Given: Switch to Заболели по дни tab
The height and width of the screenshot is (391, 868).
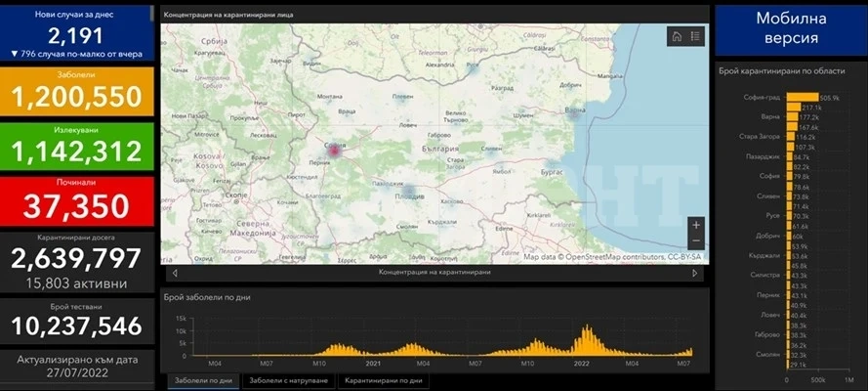Looking at the screenshot, I should (204, 380).
